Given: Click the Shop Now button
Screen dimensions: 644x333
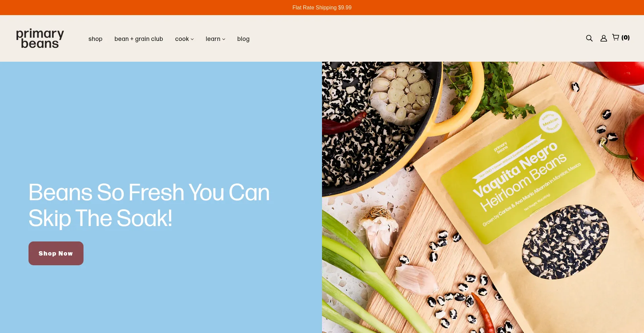Looking at the screenshot, I should [x=56, y=253].
